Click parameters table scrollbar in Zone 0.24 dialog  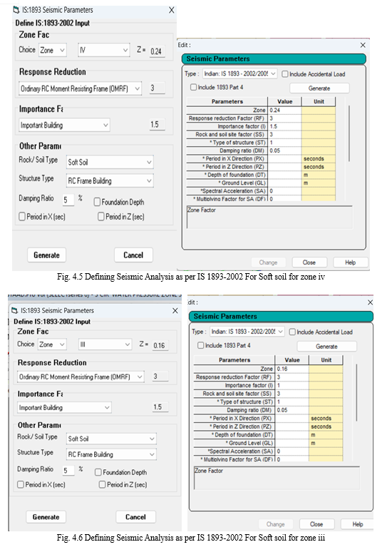[349, 133]
